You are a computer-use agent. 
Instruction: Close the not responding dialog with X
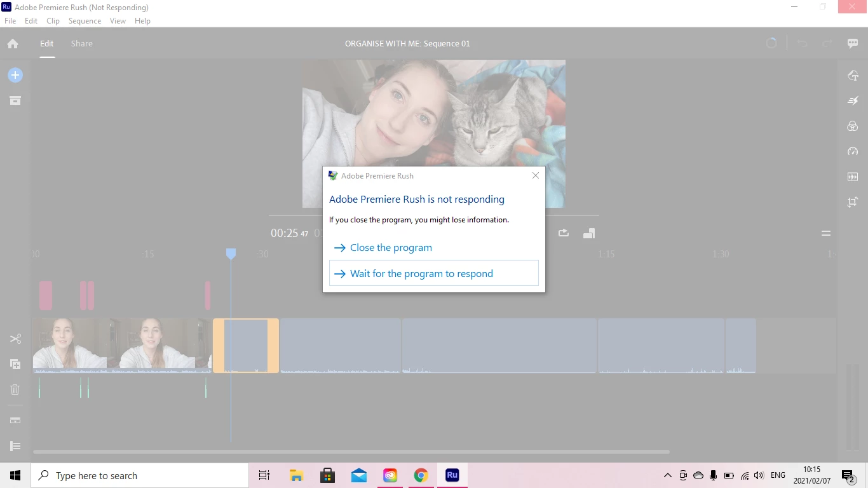coord(536,175)
